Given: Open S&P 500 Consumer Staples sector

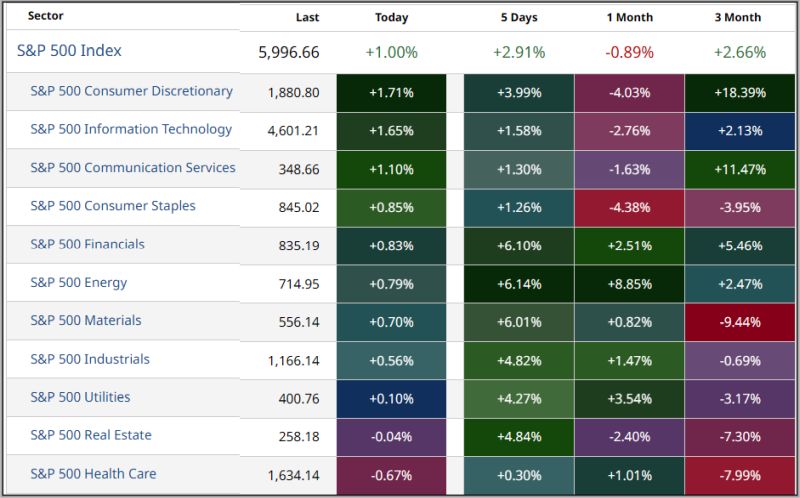Looking at the screenshot, I should [113, 206].
